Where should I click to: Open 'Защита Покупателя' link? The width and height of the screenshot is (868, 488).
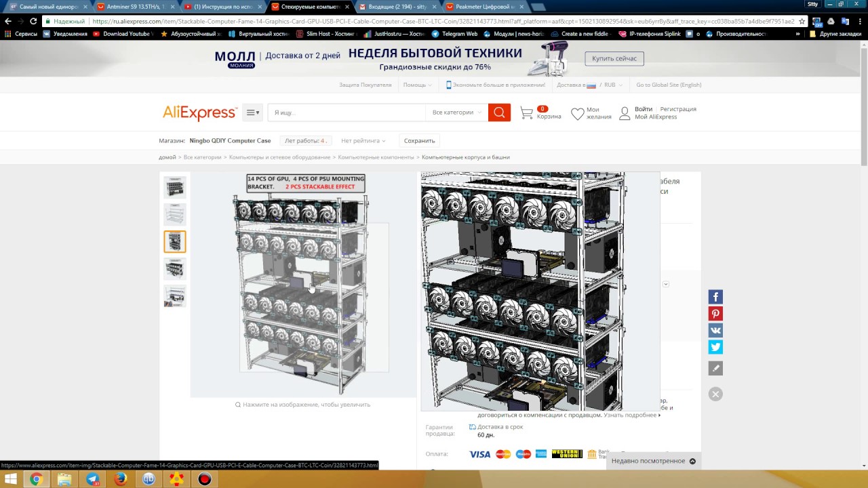pyautogui.click(x=366, y=85)
